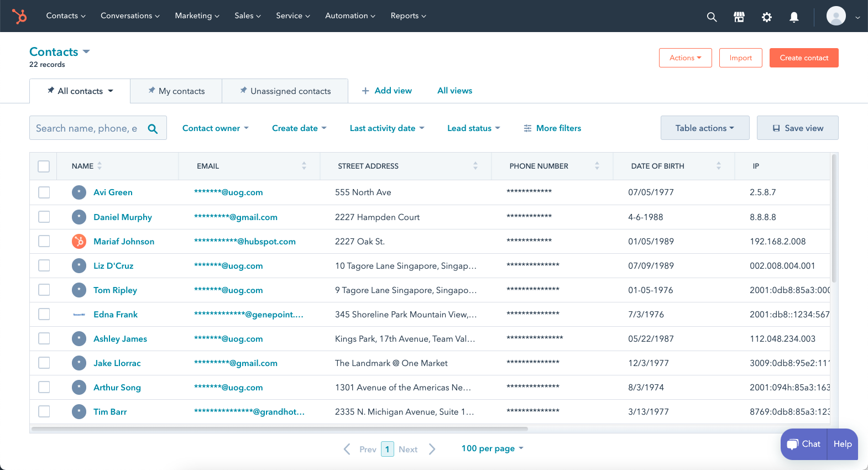Image resolution: width=868 pixels, height=470 pixels.
Task: Click the user avatar in top bar
Action: [x=836, y=16]
